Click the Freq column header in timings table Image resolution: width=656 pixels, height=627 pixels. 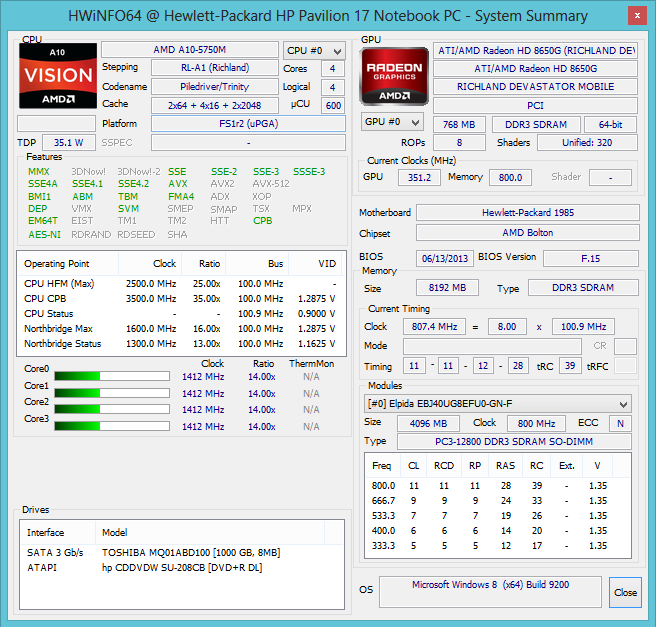pyautogui.click(x=382, y=466)
